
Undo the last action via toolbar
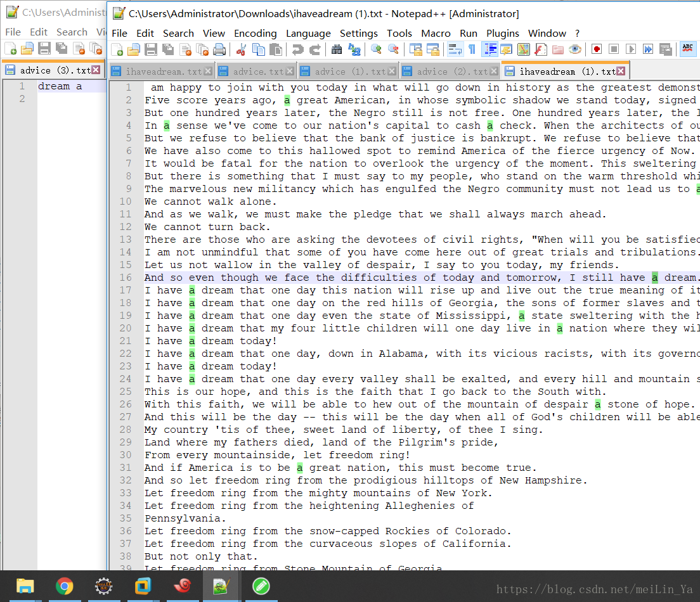coord(298,49)
